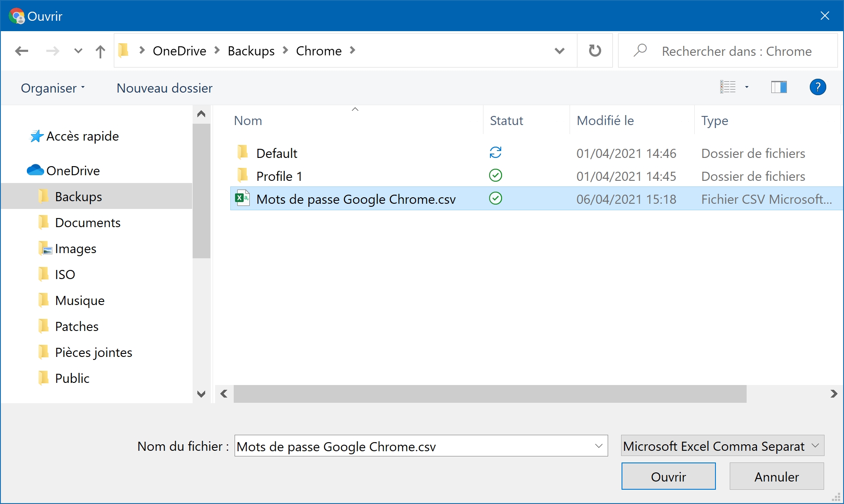844x504 pixels.
Task: Click the navigation pane vertical scrollbar thumb
Action: (201, 190)
